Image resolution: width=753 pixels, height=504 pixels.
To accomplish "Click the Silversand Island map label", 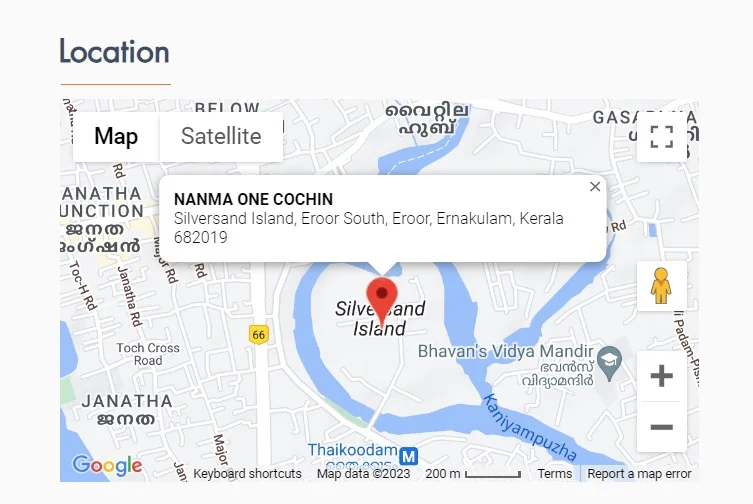I will (x=380, y=319).
